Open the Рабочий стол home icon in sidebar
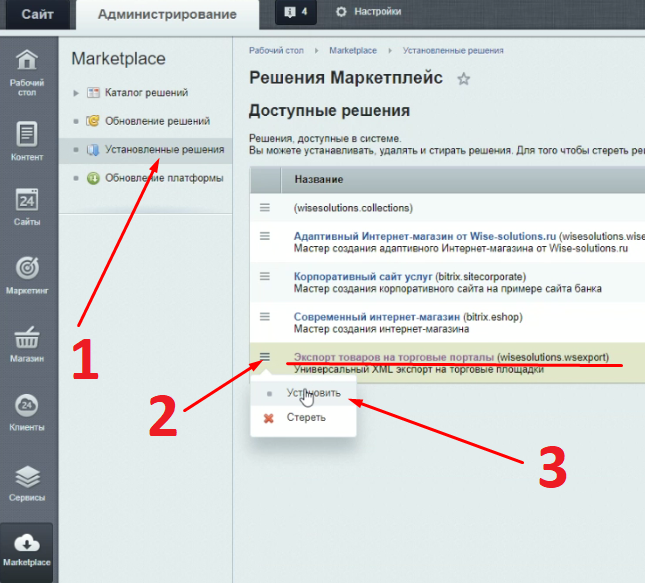 (x=27, y=60)
